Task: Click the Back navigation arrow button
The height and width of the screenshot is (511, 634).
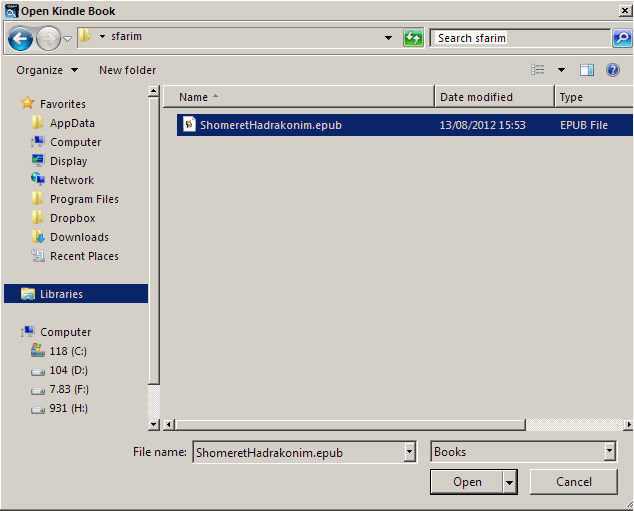Action: coord(20,39)
